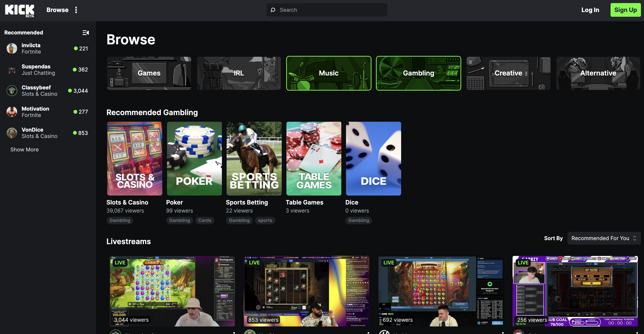Click the Kick logo in header
The image size is (644, 334).
[20, 10]
